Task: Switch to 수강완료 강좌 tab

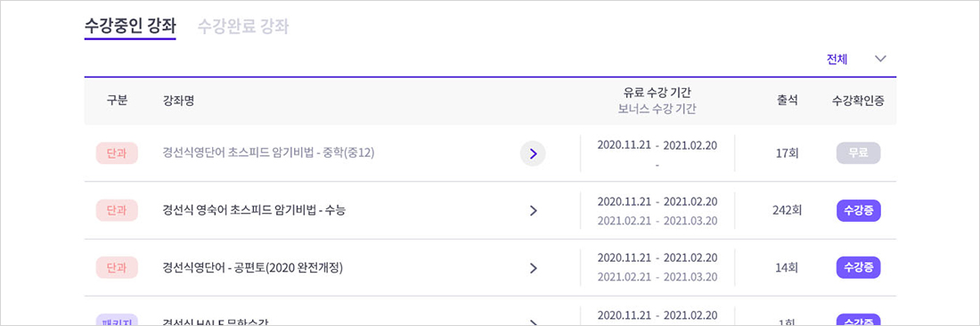Action: pos(243,26)
